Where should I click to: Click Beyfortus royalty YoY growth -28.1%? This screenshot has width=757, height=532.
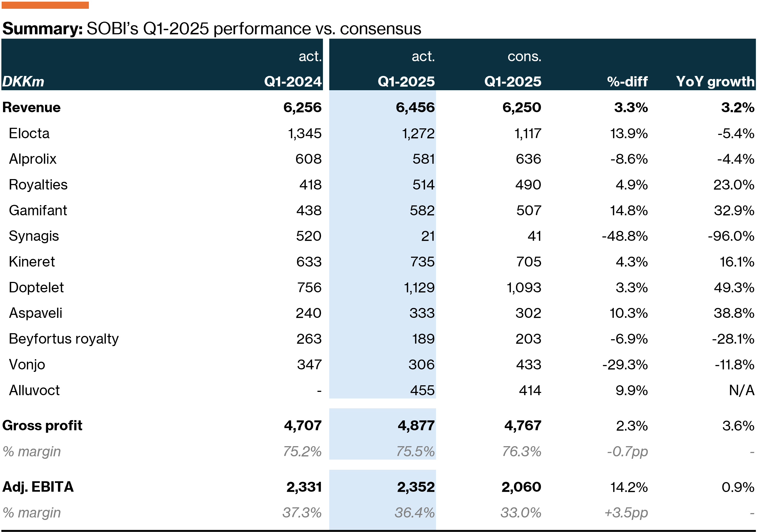pos(733,339)
